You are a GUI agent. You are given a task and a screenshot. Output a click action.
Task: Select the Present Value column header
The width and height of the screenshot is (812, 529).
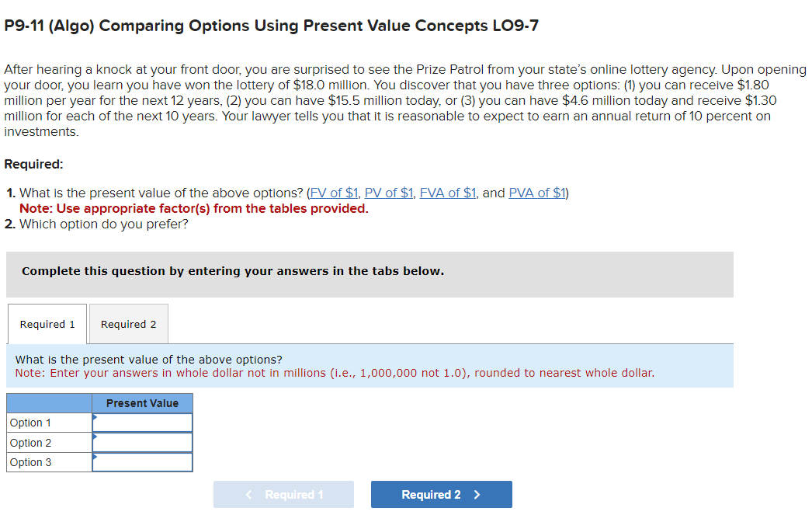tap(142, 403)
